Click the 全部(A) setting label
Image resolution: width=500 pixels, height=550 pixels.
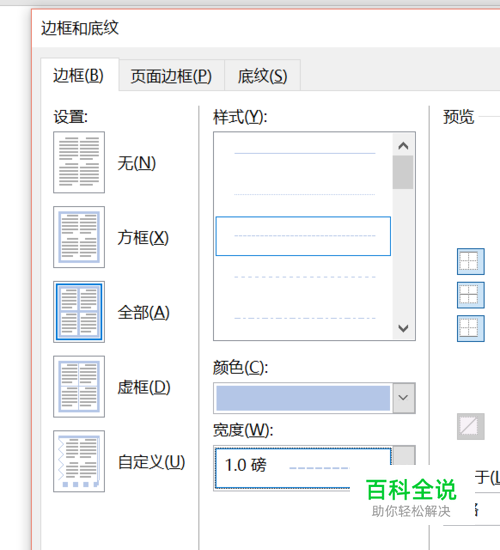pyautogui.click(x=144, y=313)
